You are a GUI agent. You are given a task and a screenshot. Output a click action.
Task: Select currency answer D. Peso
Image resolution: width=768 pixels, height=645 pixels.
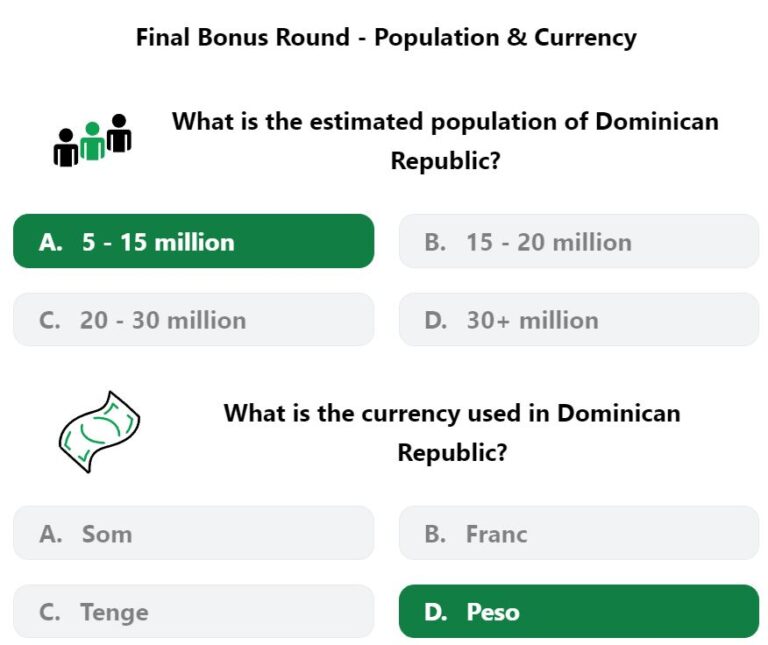[x=579, y=611]
